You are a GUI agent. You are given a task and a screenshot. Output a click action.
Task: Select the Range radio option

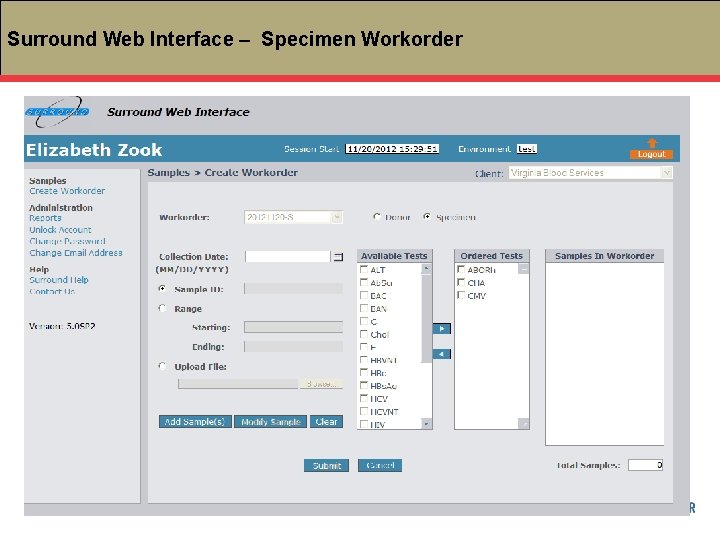[x=162, y=308]
